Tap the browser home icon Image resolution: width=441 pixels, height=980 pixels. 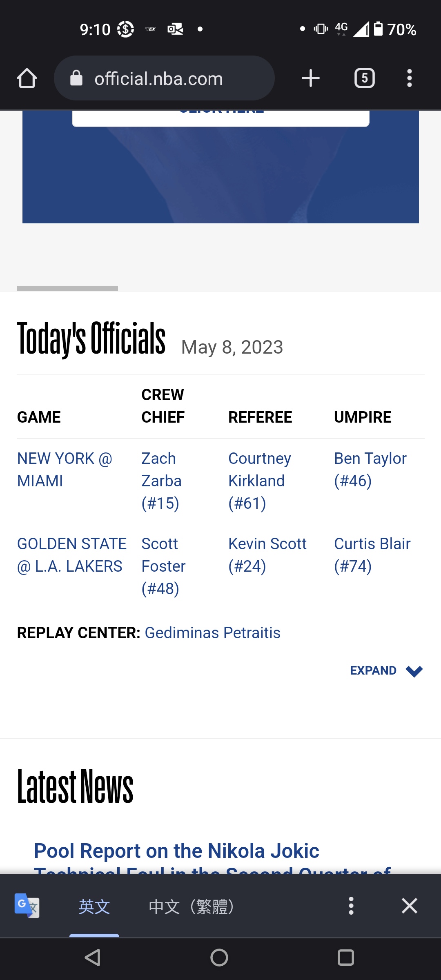(x=27, y=78)
